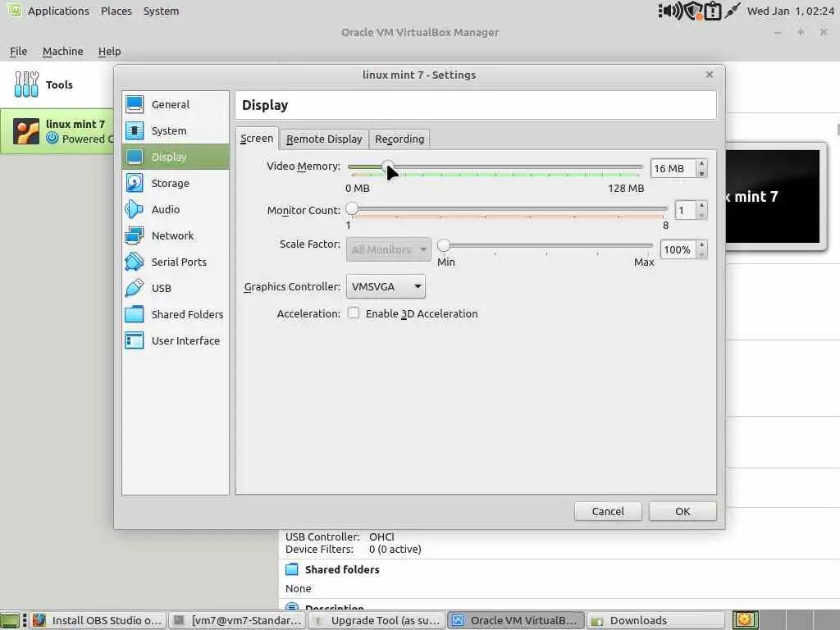Select the Display monitor icon
This screenshot has height=630, width=840.
(x=135, y=157)
